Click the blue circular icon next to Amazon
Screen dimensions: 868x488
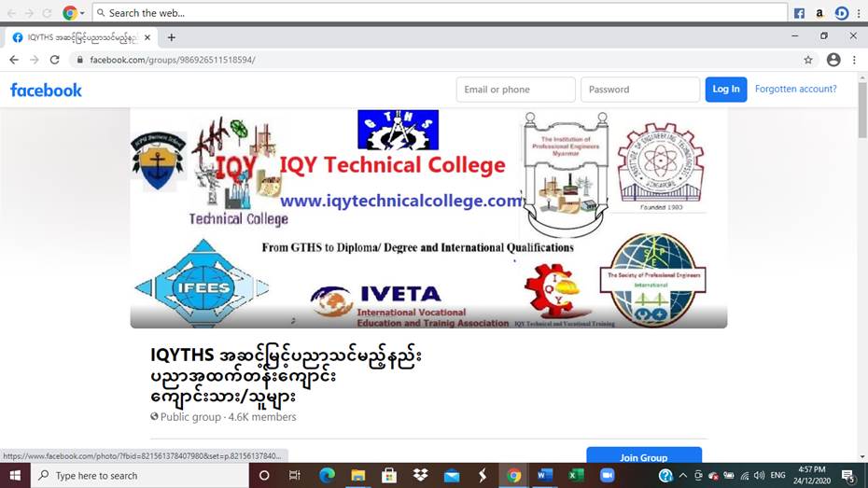click(x=842, y=13)
